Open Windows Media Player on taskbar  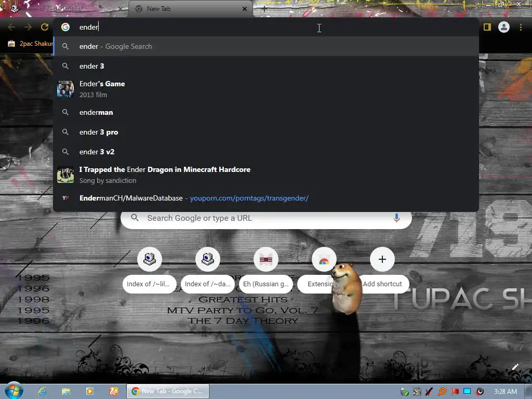(90, 391)
